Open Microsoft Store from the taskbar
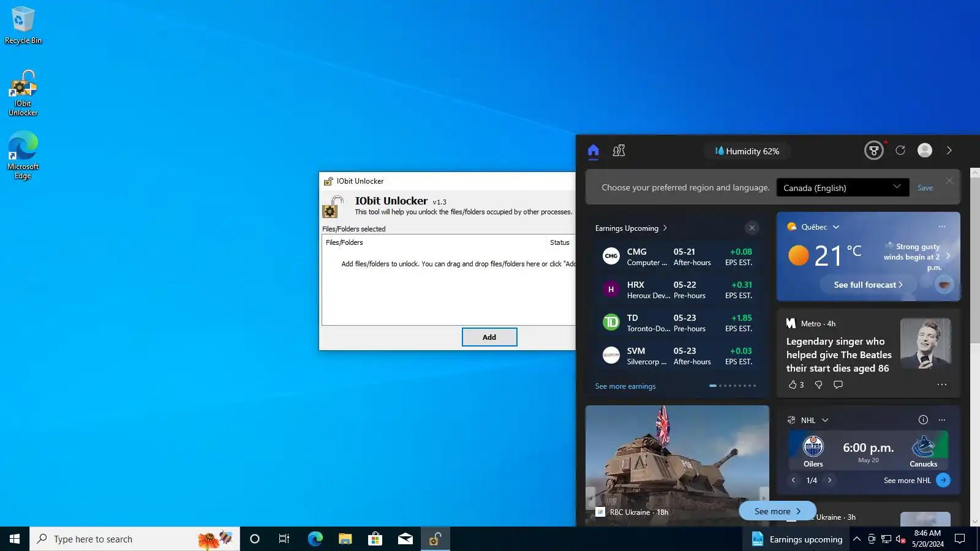 [375, 539]
